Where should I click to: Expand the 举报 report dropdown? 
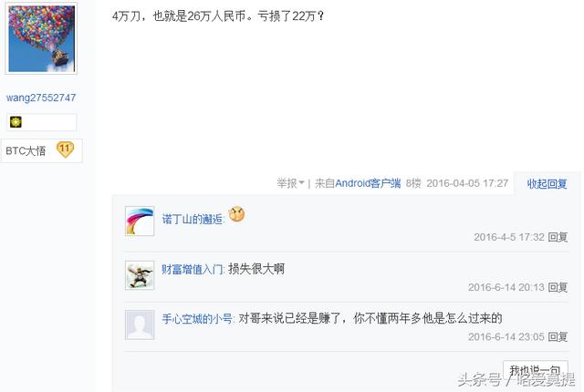(290, 183)
